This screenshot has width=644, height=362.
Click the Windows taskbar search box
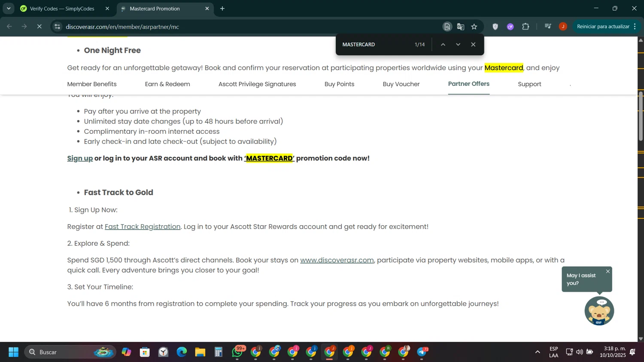[70, 352]
